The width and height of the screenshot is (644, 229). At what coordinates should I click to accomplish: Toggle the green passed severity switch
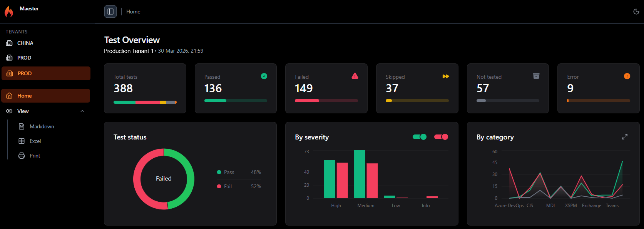click(x=419, y=137)
